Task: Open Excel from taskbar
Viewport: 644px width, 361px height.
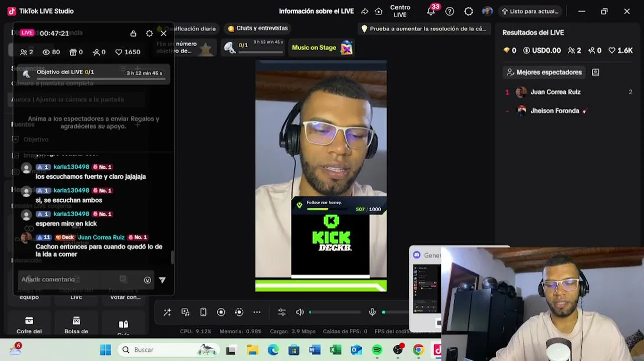Action: coord(336,350)
